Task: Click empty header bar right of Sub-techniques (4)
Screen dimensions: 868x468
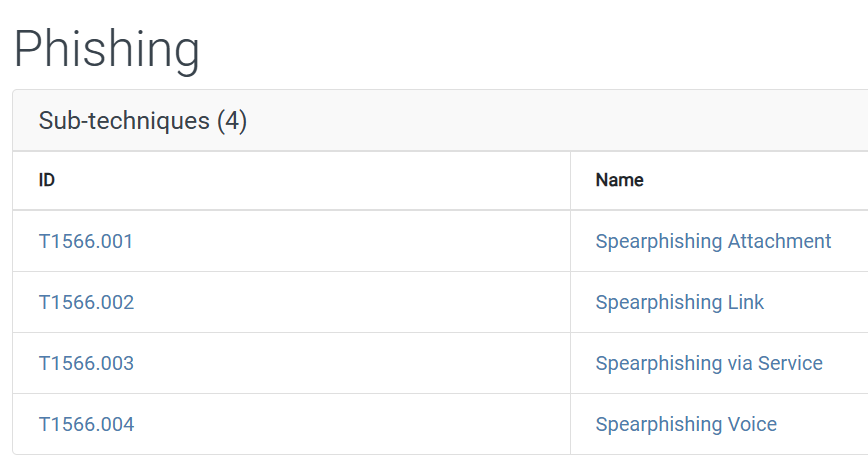Action: coord(550,121)
